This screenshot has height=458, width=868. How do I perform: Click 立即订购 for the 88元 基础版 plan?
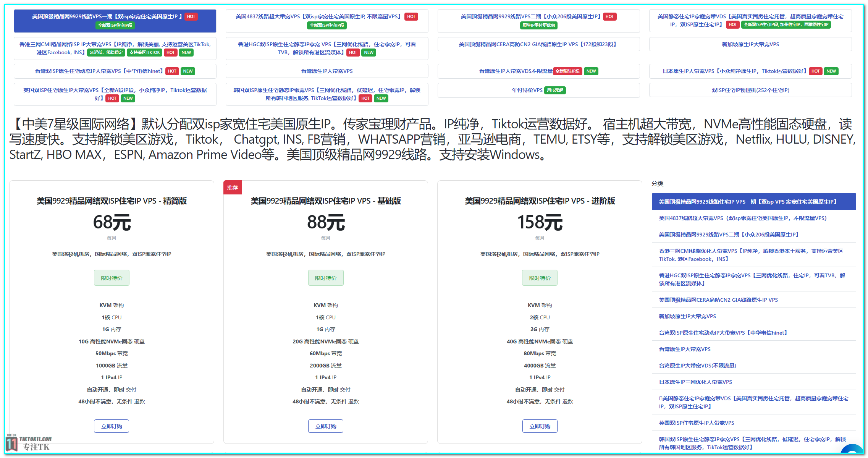coord(326,426)
